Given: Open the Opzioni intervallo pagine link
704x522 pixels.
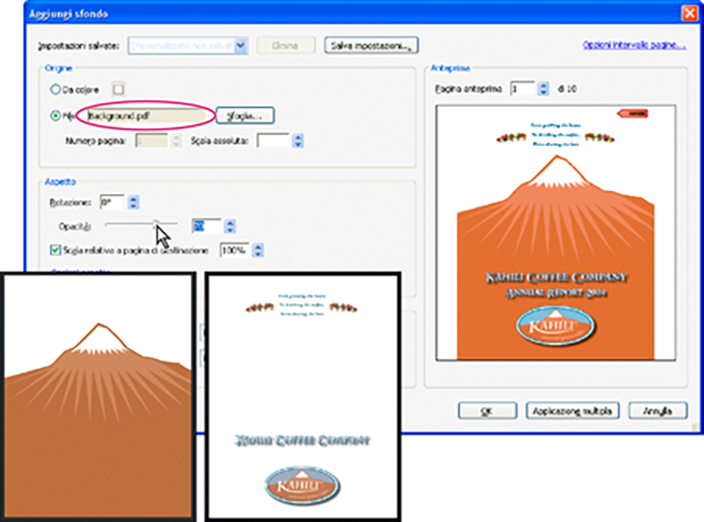Looking at the screenshot, I should pyautogui.click(x=634, y=45).
